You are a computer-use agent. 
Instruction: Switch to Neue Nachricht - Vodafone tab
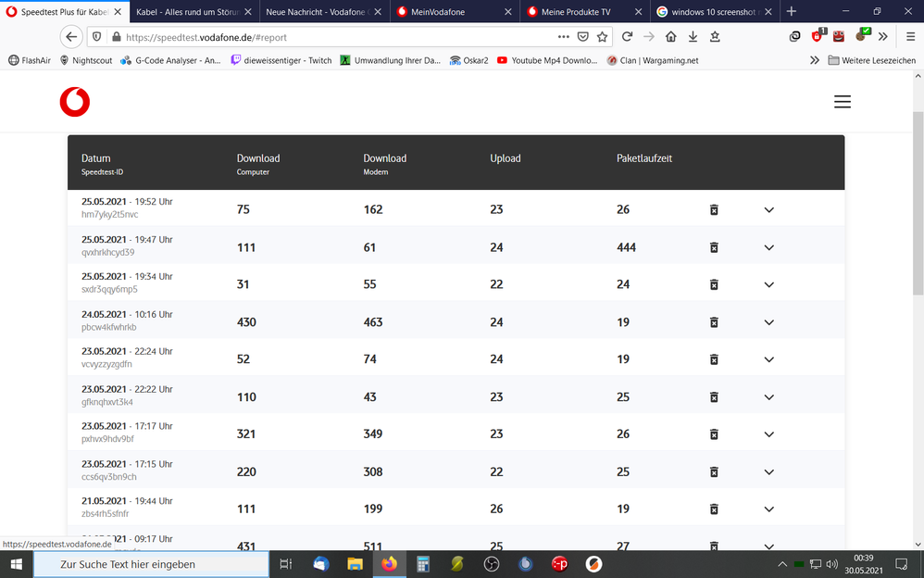pyautogui.click(x=324, y=12)
